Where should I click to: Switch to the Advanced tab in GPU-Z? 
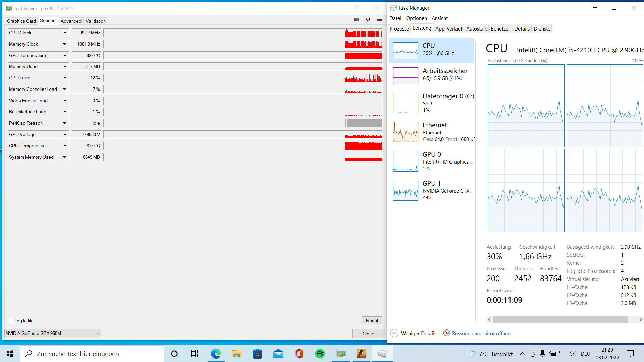[71, 21]
